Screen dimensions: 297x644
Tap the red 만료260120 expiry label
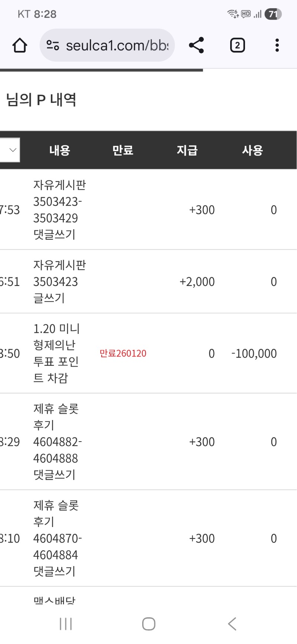(x=123, y=353)
